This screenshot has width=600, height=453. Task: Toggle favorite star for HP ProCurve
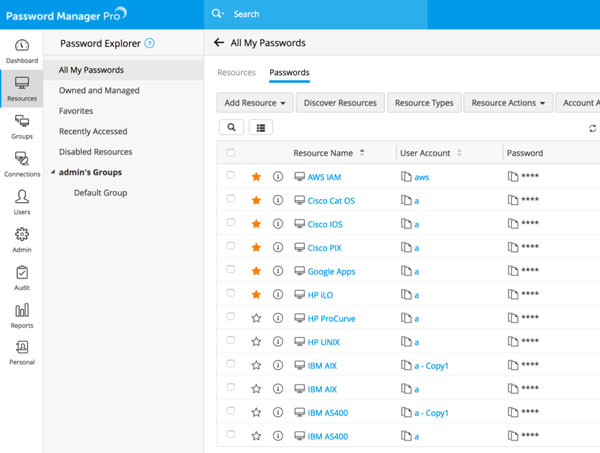(256, 319)
